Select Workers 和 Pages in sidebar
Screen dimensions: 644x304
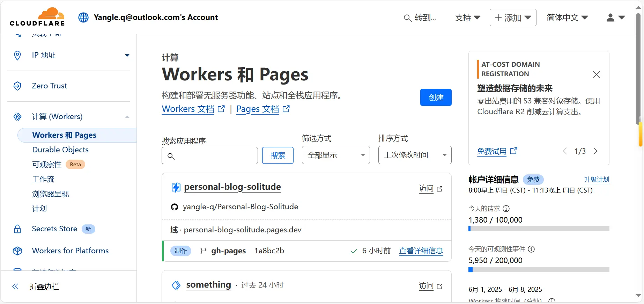[77, 135]
